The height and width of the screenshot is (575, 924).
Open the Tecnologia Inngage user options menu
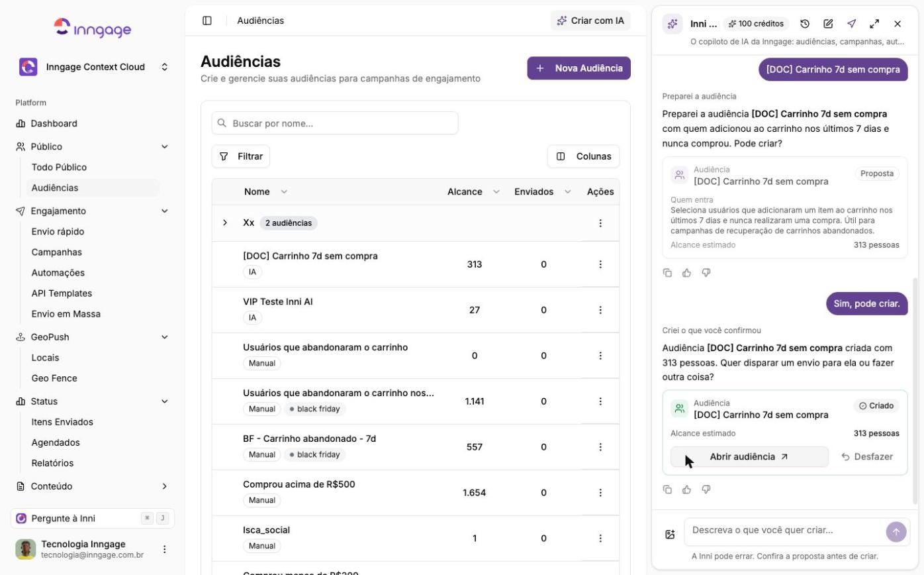[165, 549]
